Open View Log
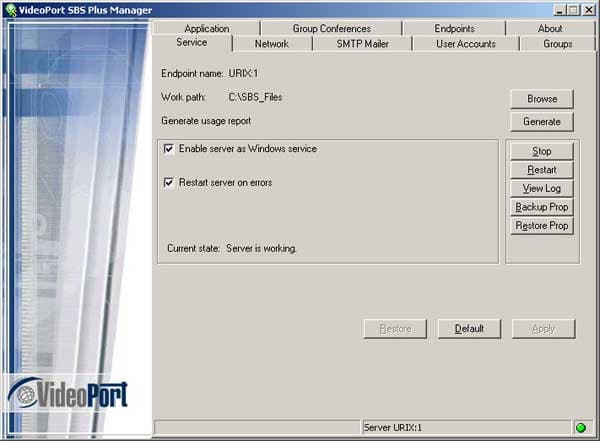600x441 pixels. [542, 188]
